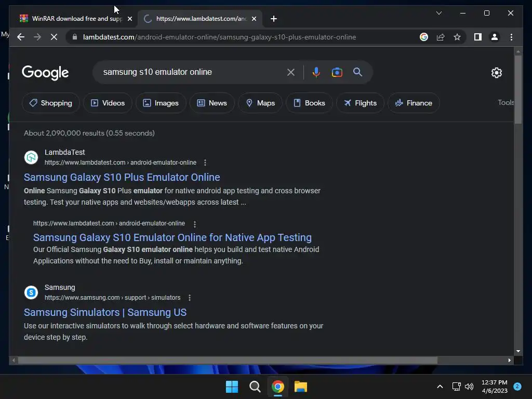The width and height of the screenshot is (532, 399).
Task: Open tab search dropdown chevron
Action: click(438, 13)
